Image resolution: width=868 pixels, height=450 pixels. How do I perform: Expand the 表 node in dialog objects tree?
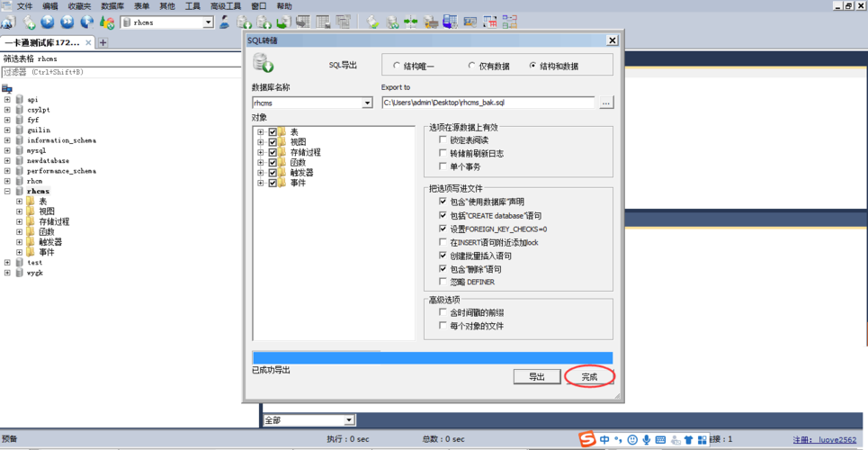(260, 132)
